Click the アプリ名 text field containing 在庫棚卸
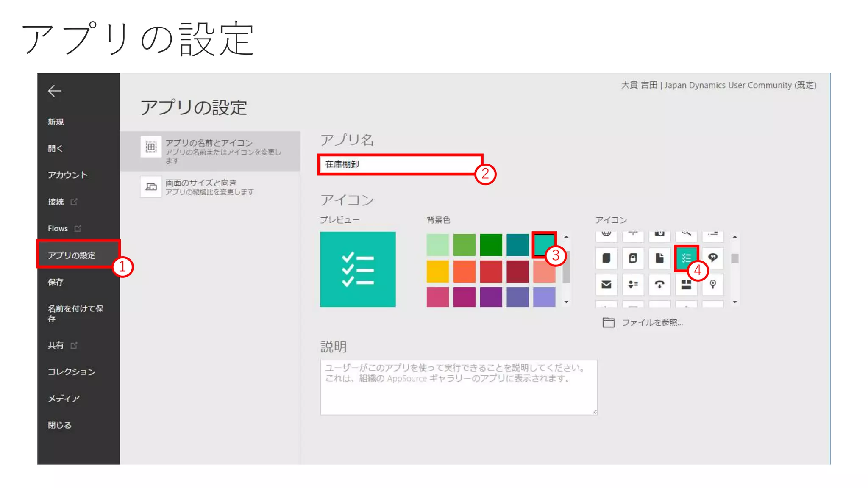The width and height of the screenshot is (868, 488). pyautogui.click(x=400, y=164)
